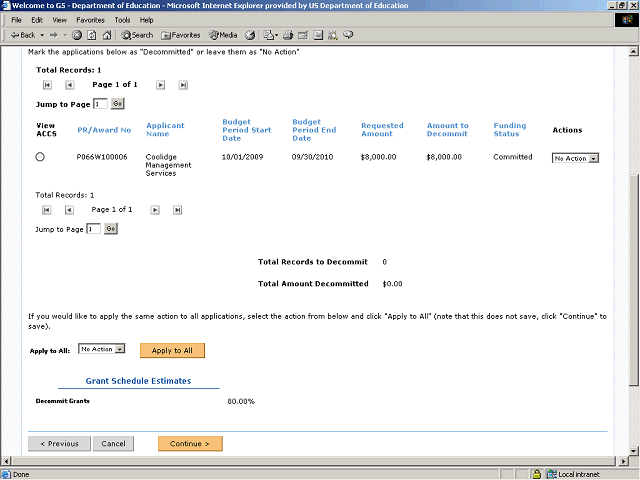Screen dimensions: 640x480
Task: Click the Cancel button
Action: (113, 443)
